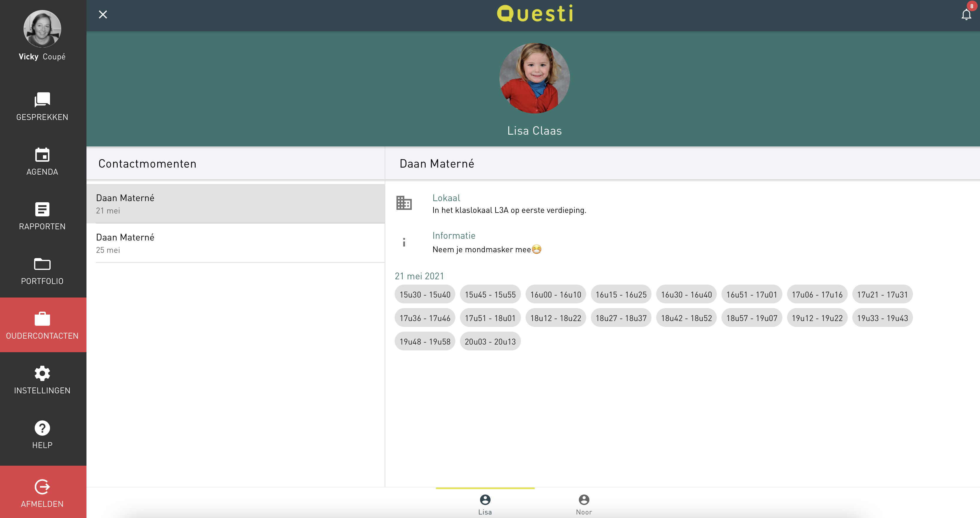The width and height of the screenshot is (980, 518).
Task: Choose the 16u15 - 16u25 time slot
Action: point(621,294)
